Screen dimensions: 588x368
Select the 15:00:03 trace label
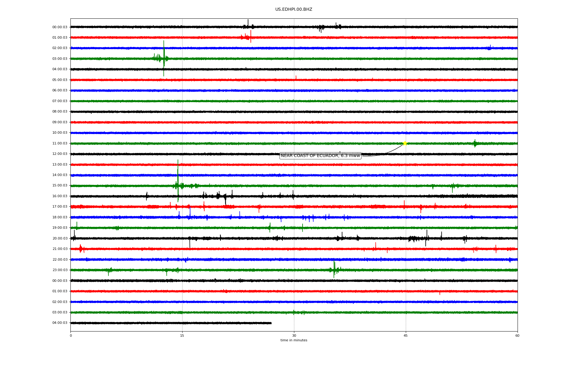(60, 186)
